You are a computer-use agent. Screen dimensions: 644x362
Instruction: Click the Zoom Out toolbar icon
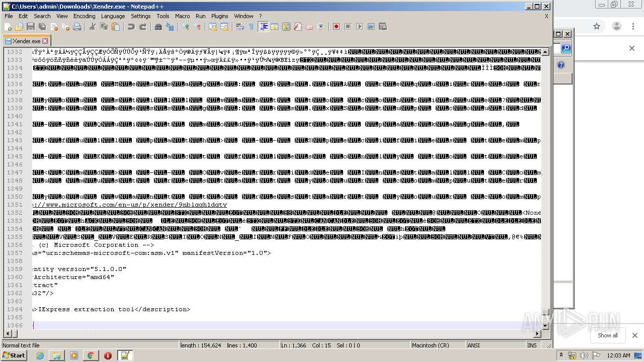coord(197,27)
